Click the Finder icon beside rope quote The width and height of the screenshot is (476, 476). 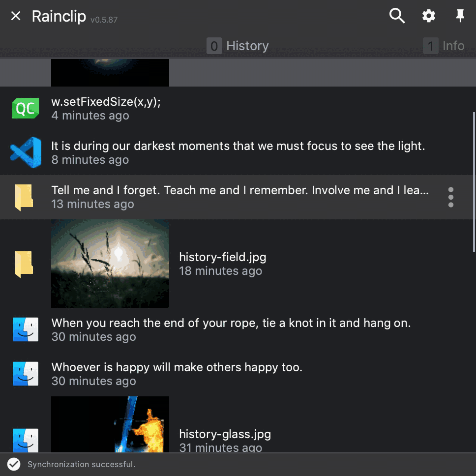(25, 329)
